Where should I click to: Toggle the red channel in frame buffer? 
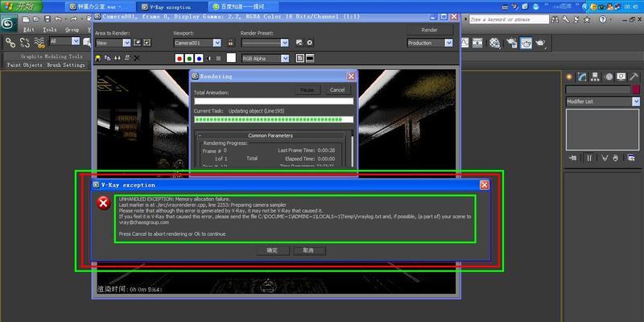(179, 59)
